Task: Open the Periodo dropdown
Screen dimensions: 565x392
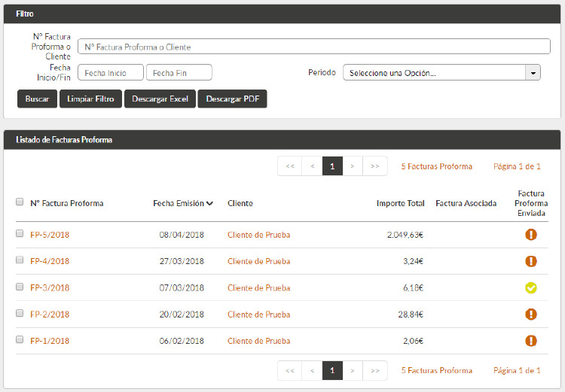Action: coord(441,73)
